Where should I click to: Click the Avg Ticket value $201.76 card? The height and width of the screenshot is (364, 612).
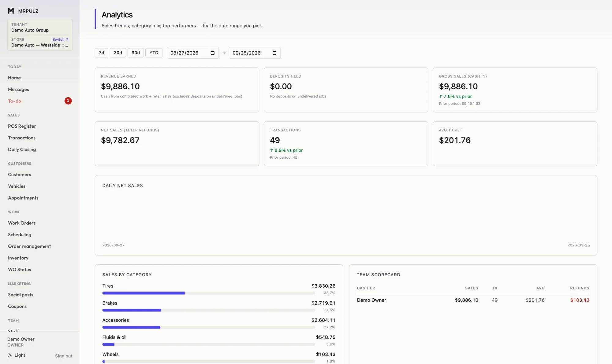[x=455, y=140]
